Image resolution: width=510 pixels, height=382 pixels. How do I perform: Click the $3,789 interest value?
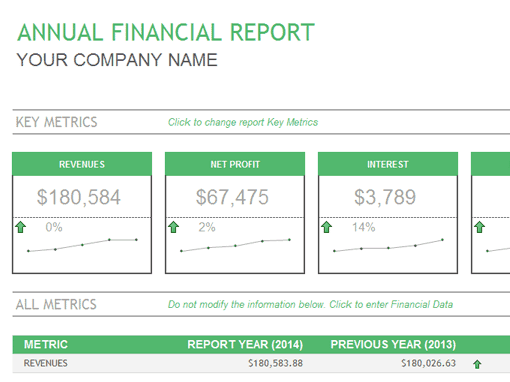(x=385, y=197)
